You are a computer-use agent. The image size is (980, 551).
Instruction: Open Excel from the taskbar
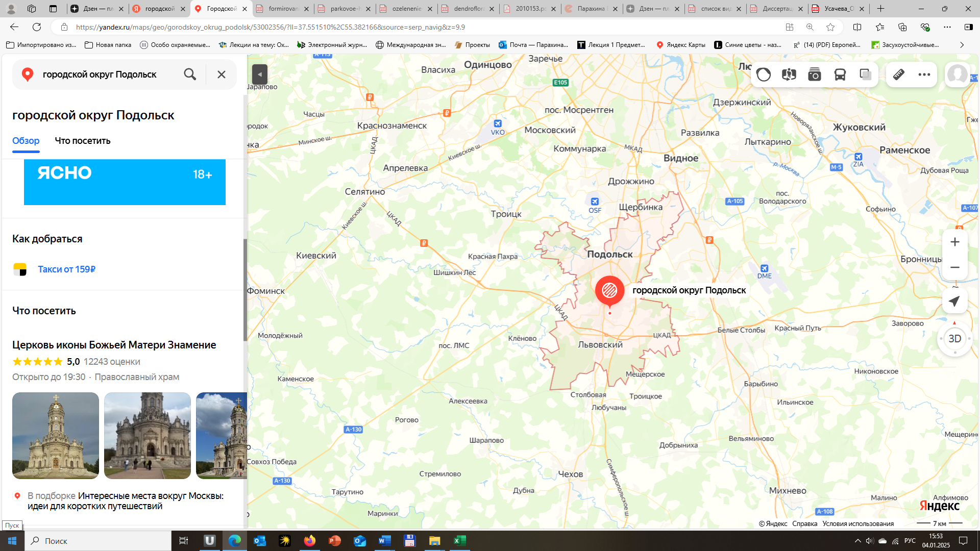tap(460, 541)
